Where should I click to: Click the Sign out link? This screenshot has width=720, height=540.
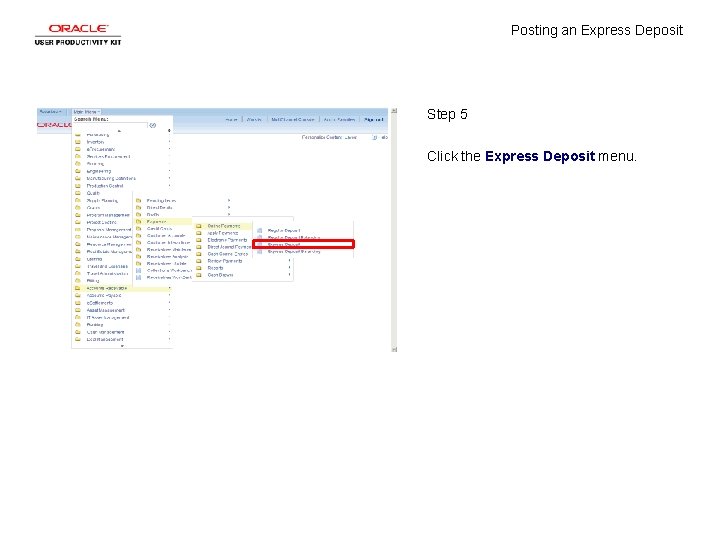[373, 119]
